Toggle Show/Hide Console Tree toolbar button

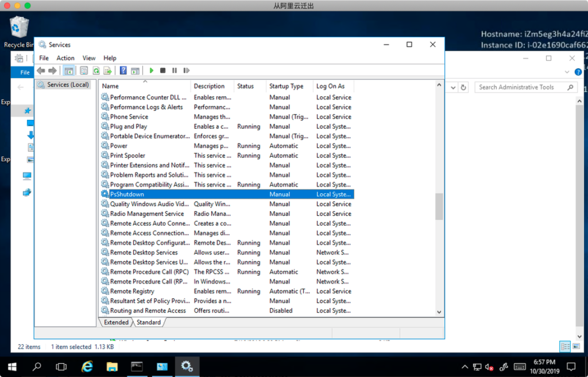(69, 71)
